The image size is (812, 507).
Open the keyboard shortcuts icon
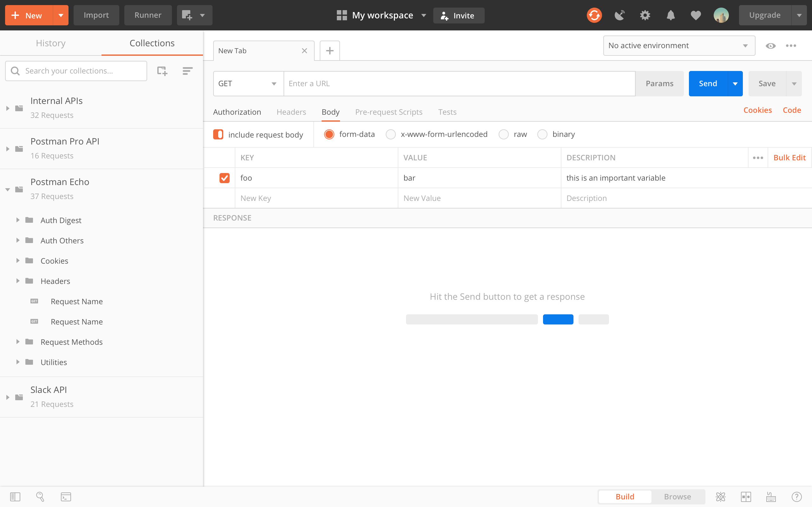pos(771,497)
